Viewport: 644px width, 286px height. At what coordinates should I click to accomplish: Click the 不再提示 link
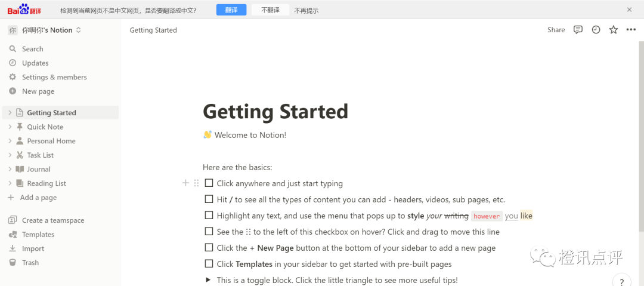(306, 10)
